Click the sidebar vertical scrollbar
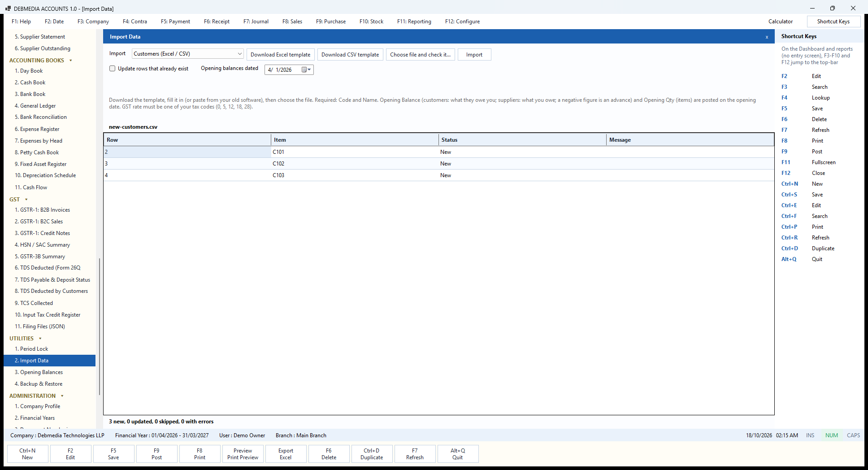The image size is (868, 470). (99, 326)
